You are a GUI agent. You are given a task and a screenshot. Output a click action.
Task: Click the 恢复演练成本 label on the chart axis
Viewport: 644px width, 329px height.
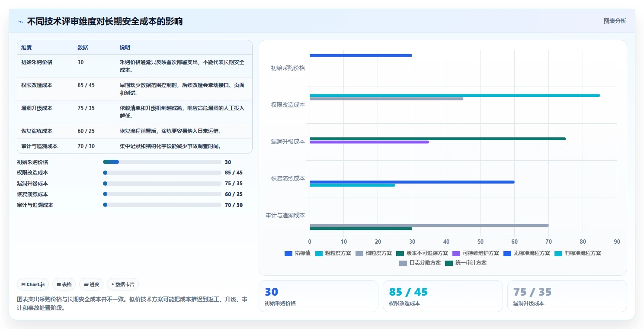(288, 178)
